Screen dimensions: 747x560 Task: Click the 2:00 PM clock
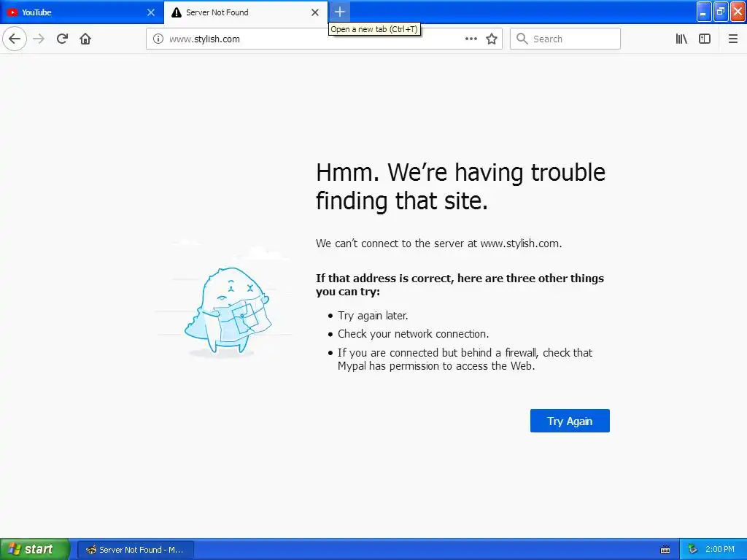click(x=720, y=550)
